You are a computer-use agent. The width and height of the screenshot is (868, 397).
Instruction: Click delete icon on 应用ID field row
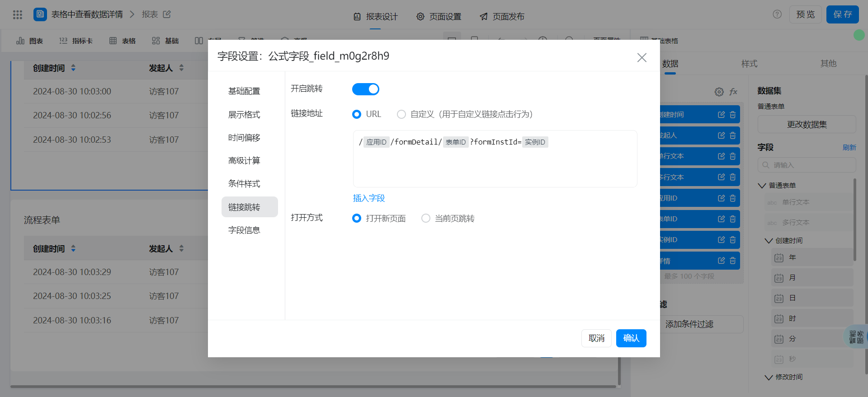pos(733,198)
